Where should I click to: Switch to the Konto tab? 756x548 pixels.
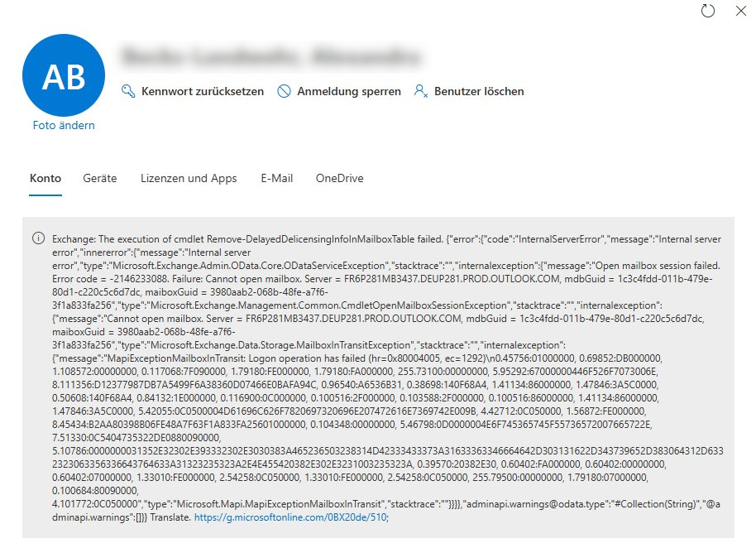coord(45,178)
